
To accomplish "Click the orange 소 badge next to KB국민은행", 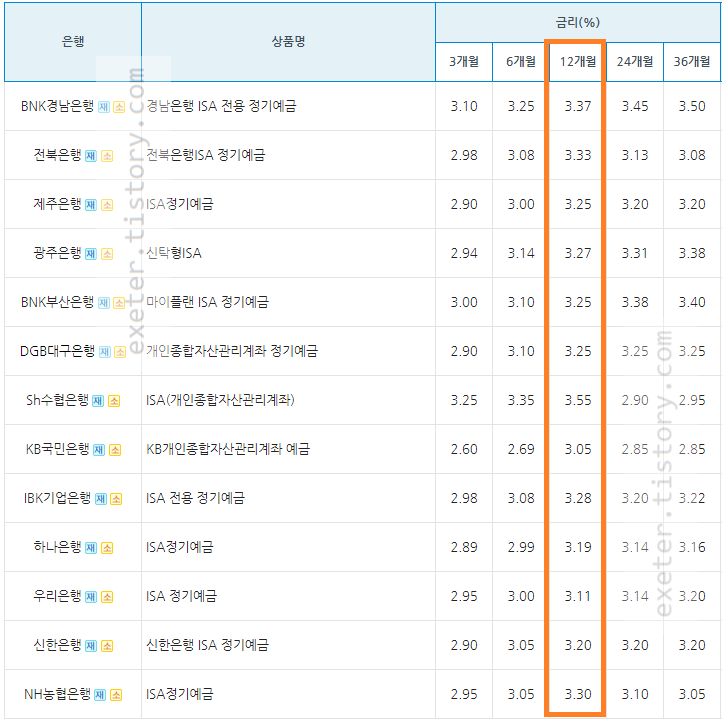I will pos(115,450).
